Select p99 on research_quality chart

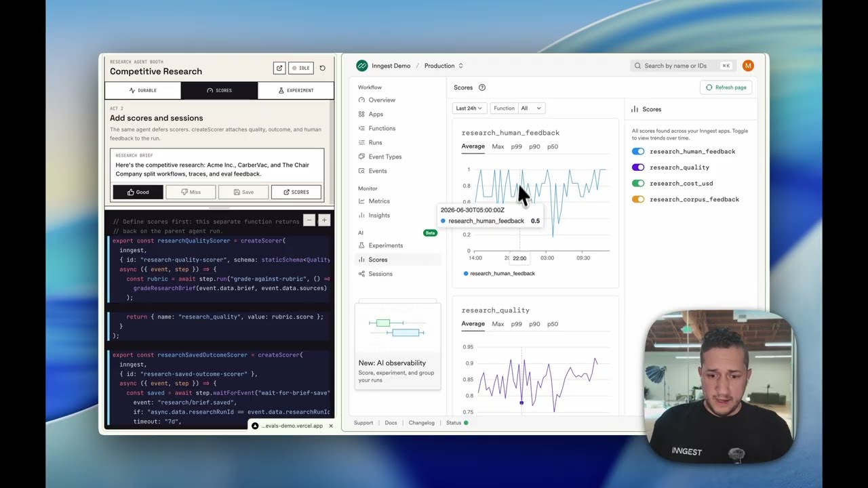(516, 324)
